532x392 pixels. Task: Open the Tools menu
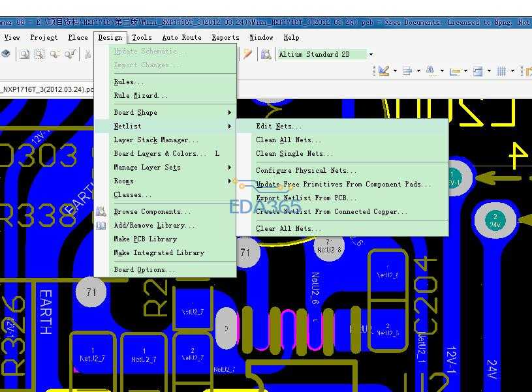(142, 37)
